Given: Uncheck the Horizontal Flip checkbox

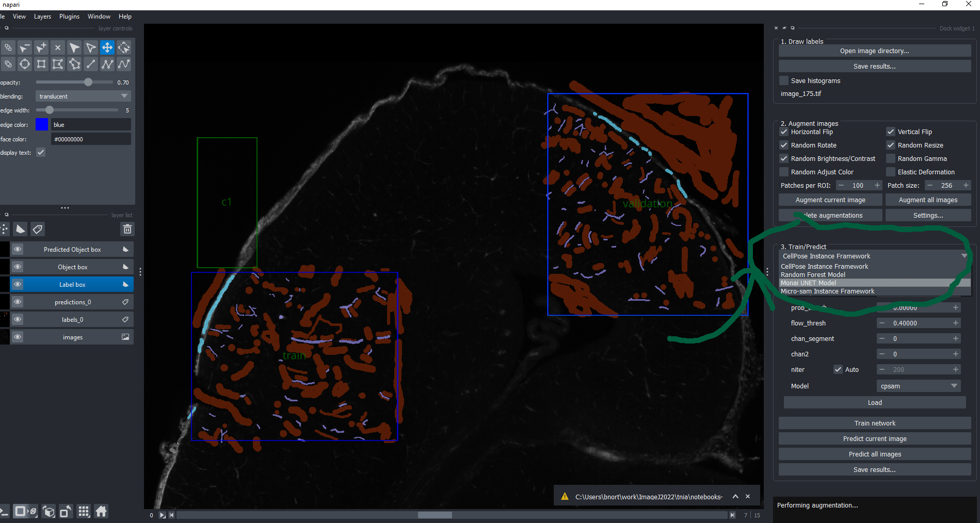Looking at the screenshot, I should click(x=784, y=132).
